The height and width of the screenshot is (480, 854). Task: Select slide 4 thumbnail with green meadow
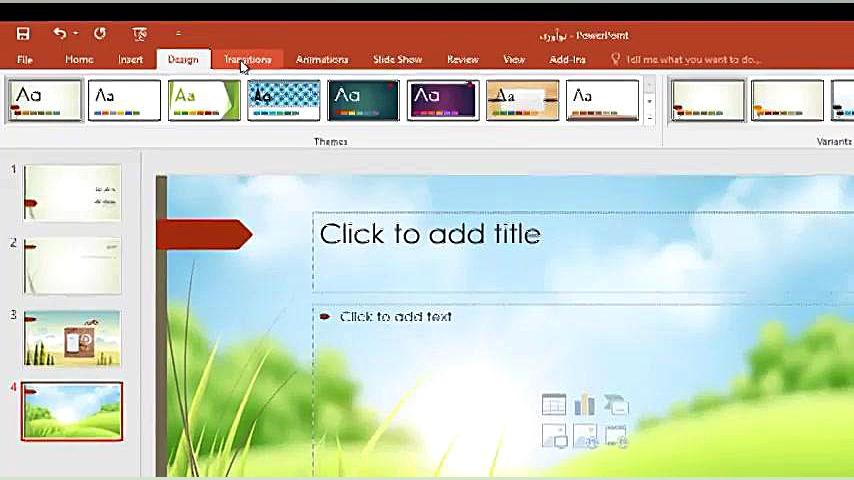point(72,411)
